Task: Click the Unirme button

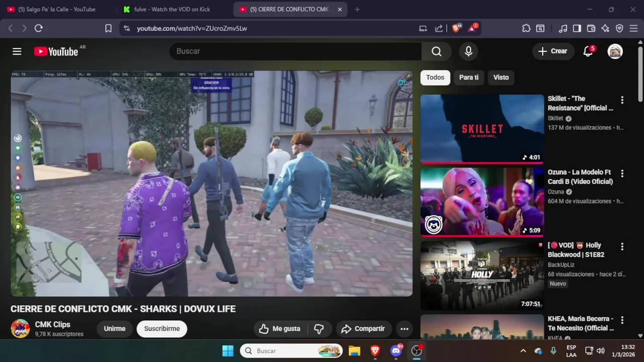Action: (x=115, y=329)
